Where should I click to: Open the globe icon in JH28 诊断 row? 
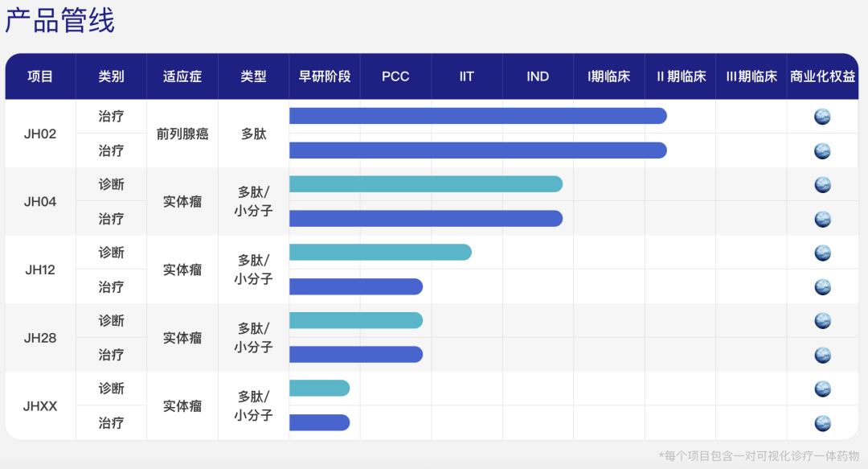pyautogui.click(x=822, y=321)
